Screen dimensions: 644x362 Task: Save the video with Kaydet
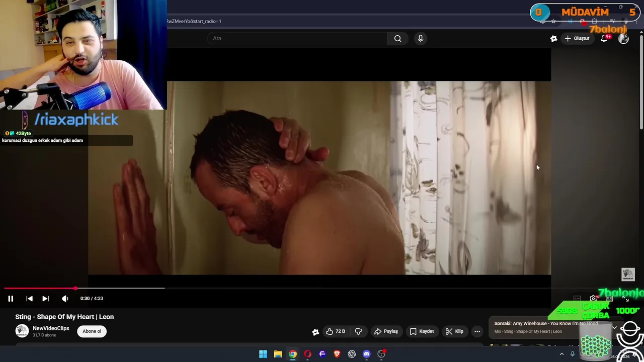pos(422,331)
